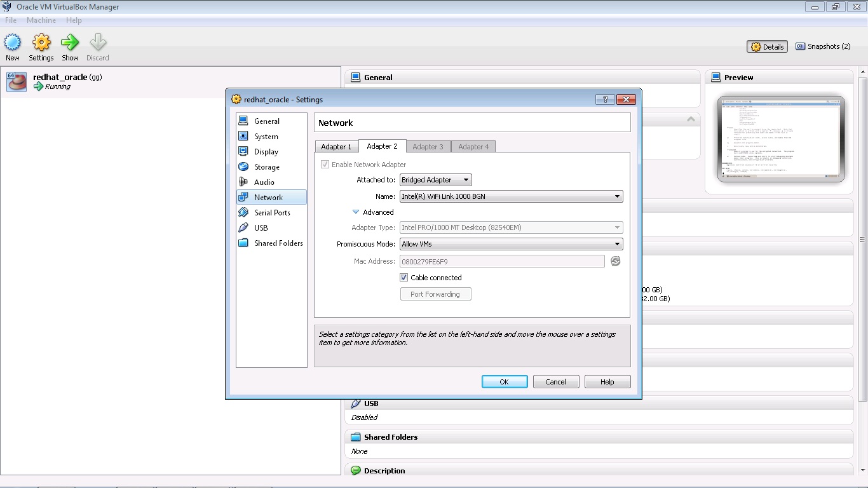Click the Help button in Settings dialog
The height and width of the screenshot is (488, 868).
[607, 382]
